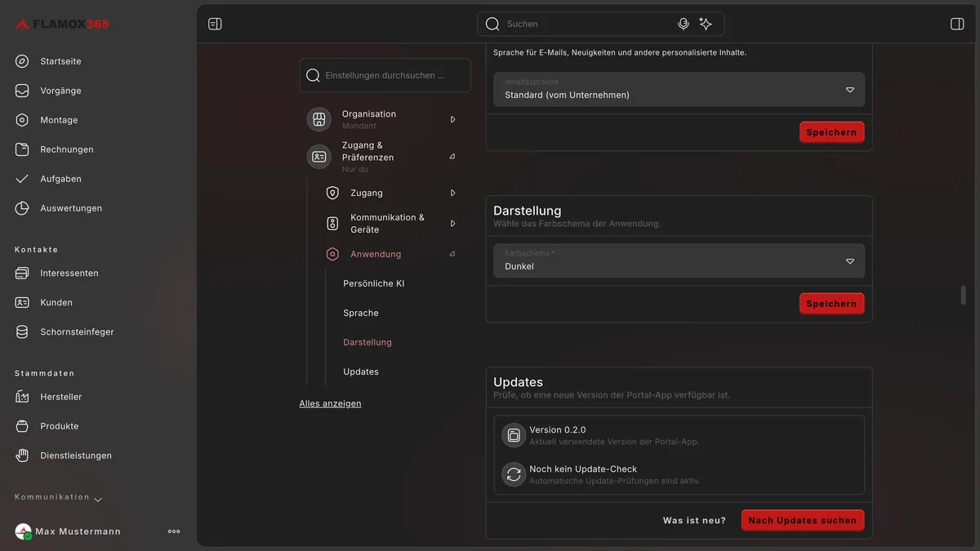Click the FLAMOX365 logo
The width and height of the screenshot is (980, 551).
coord(62,24)
